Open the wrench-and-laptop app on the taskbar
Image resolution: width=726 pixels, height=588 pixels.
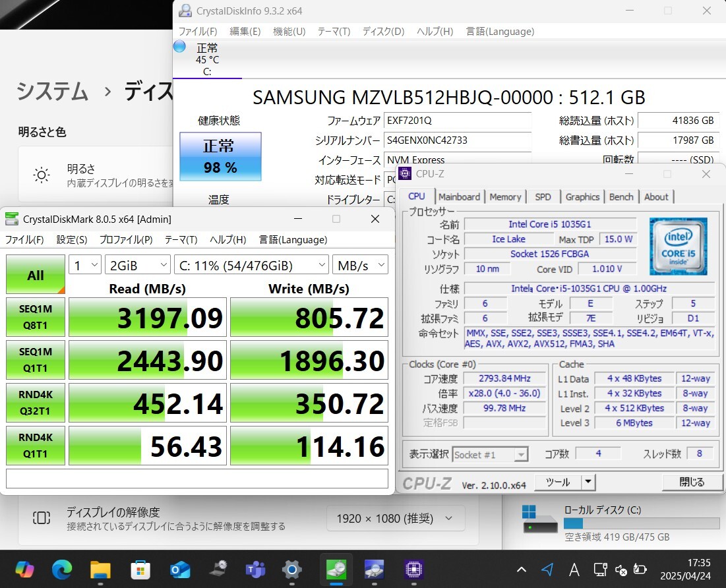click(218, 569)
